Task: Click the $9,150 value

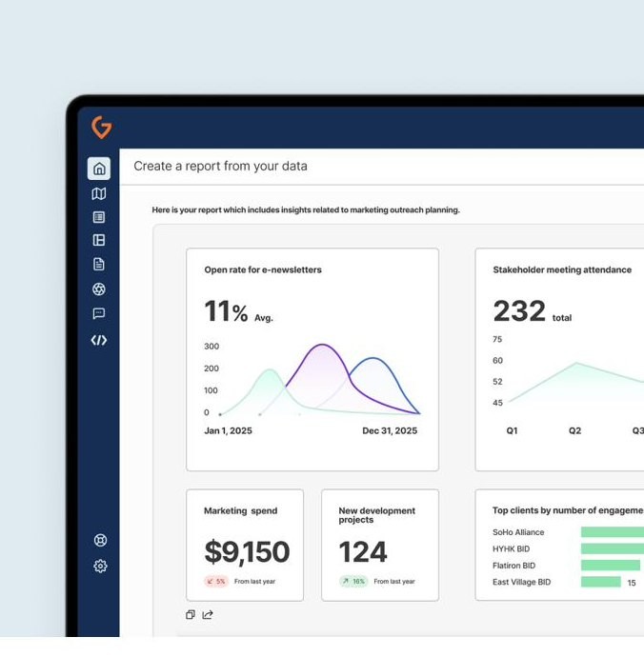Action: coord(247,551)
